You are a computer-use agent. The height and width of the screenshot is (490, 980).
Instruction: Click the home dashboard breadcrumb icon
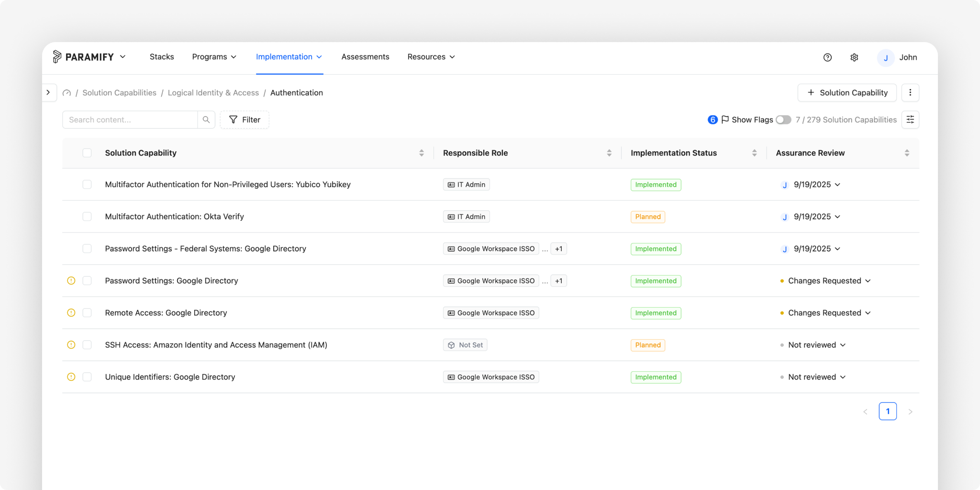pos(67,93)
